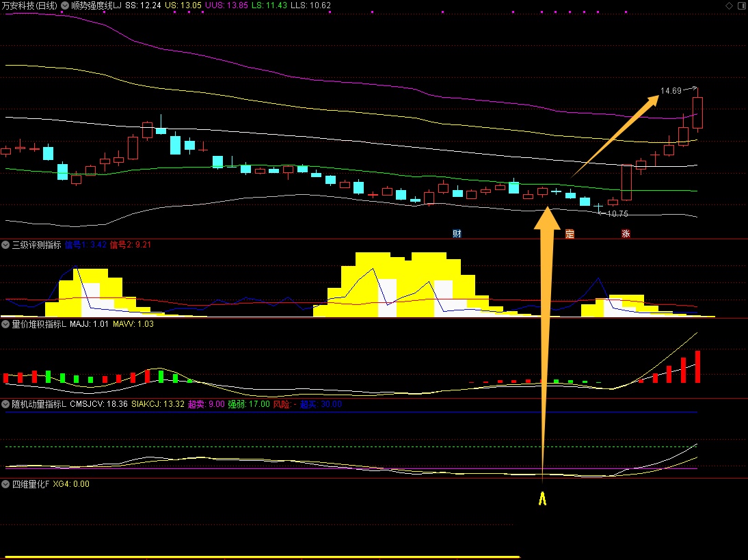Open the 随机动量指标L panel dropdown arrow
The width and height of the screenshot is (748, 560).
[x=6, y=404]
